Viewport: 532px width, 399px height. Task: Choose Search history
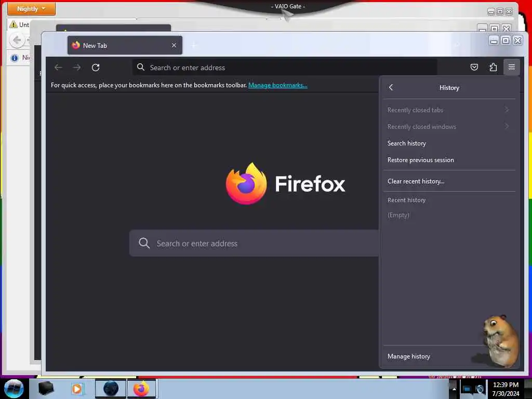pyautogui.click(x=449, y=143)
